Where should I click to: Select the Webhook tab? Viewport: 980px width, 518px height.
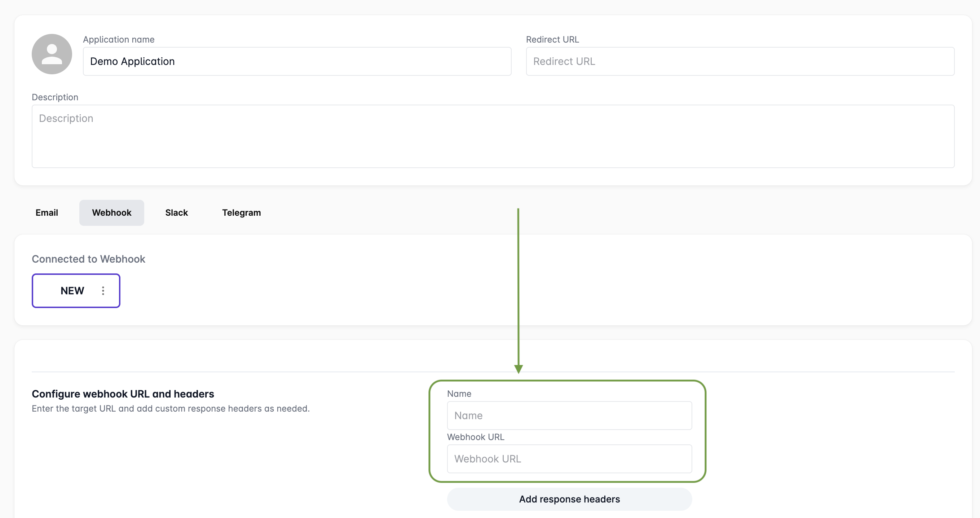coord(111,213)
